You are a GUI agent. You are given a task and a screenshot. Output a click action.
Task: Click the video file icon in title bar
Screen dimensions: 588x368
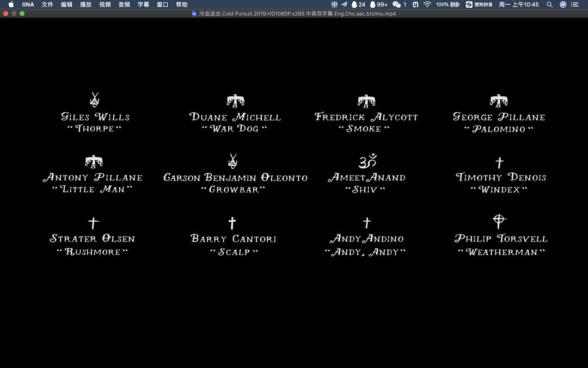point(194,14)
